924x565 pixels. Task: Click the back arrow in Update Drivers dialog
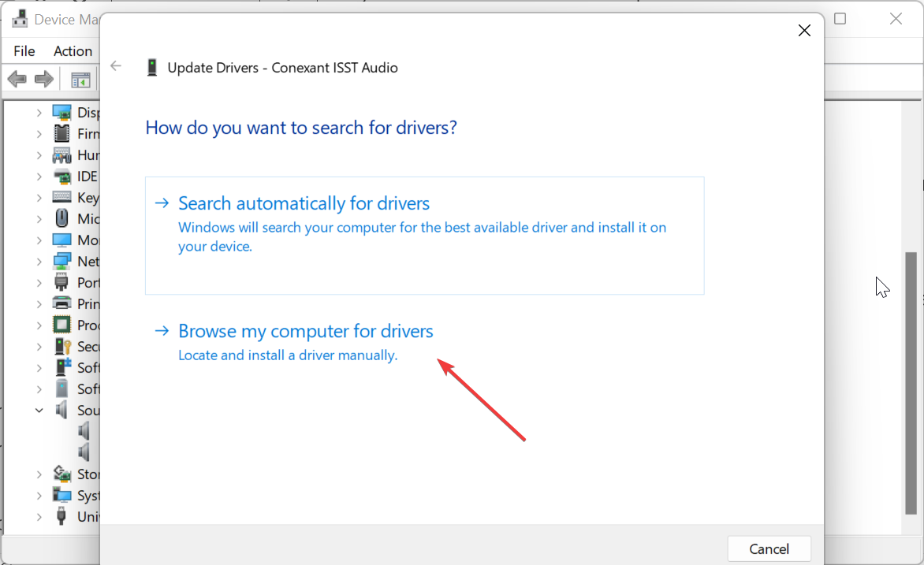point(115,66)
